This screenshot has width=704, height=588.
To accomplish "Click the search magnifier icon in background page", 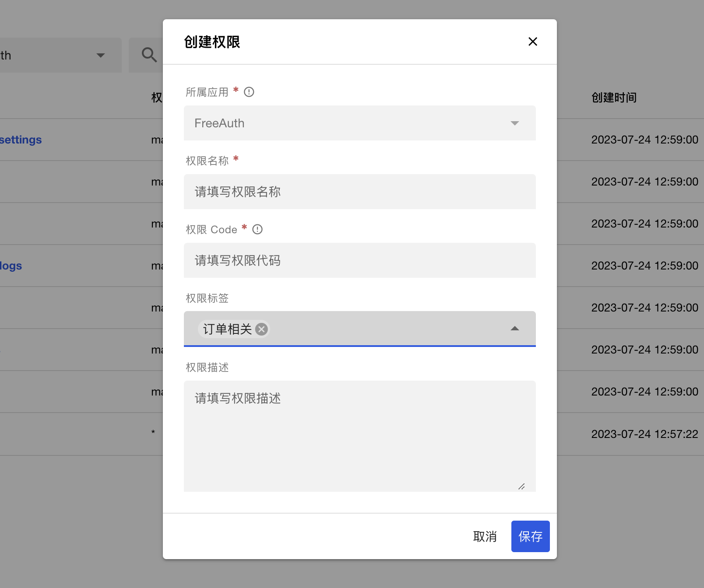I will [149, 55].
